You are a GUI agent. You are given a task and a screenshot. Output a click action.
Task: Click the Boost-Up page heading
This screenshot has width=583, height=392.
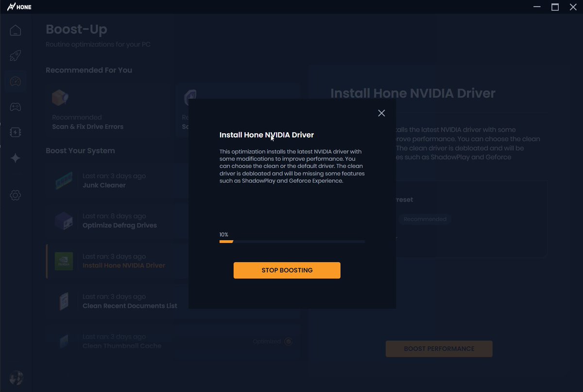coord(76,29)
